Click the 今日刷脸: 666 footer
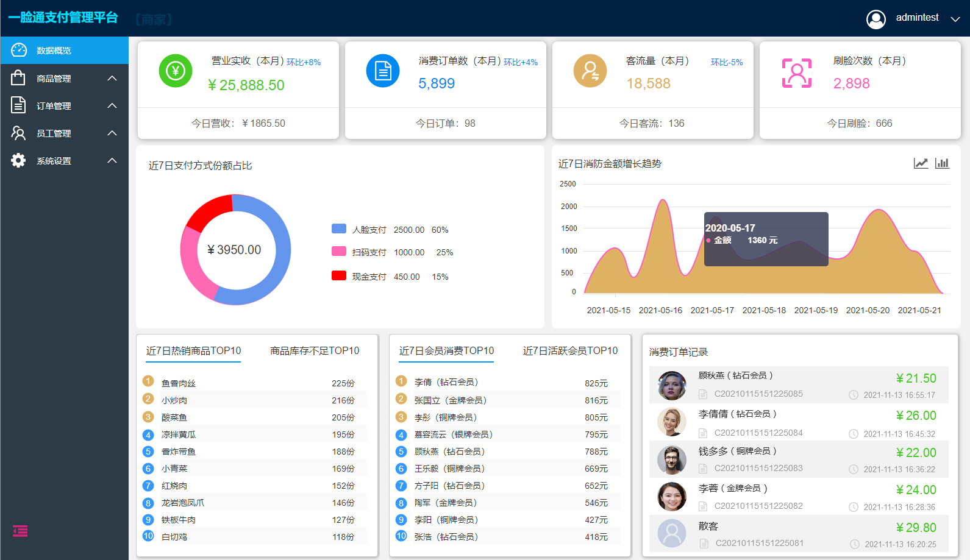This screenshot has height=560, width=970. tap(860, 123)
